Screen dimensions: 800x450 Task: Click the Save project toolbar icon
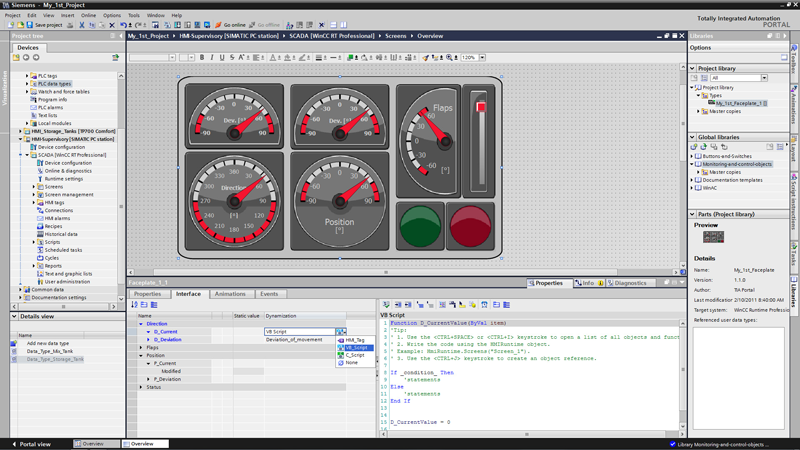(x=30, y=25)
